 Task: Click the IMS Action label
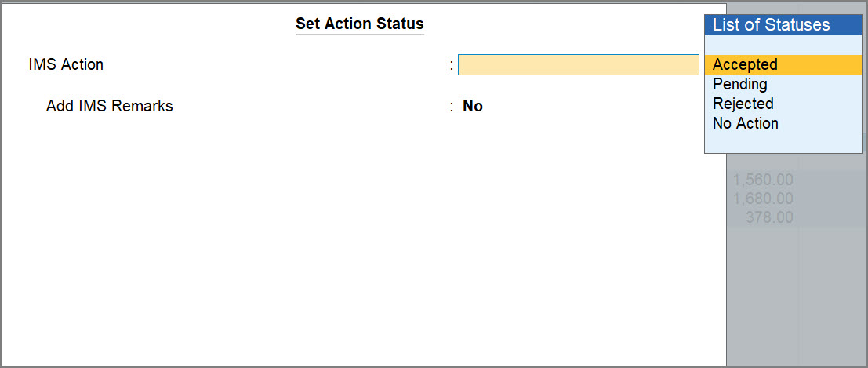tap(66, 65)
